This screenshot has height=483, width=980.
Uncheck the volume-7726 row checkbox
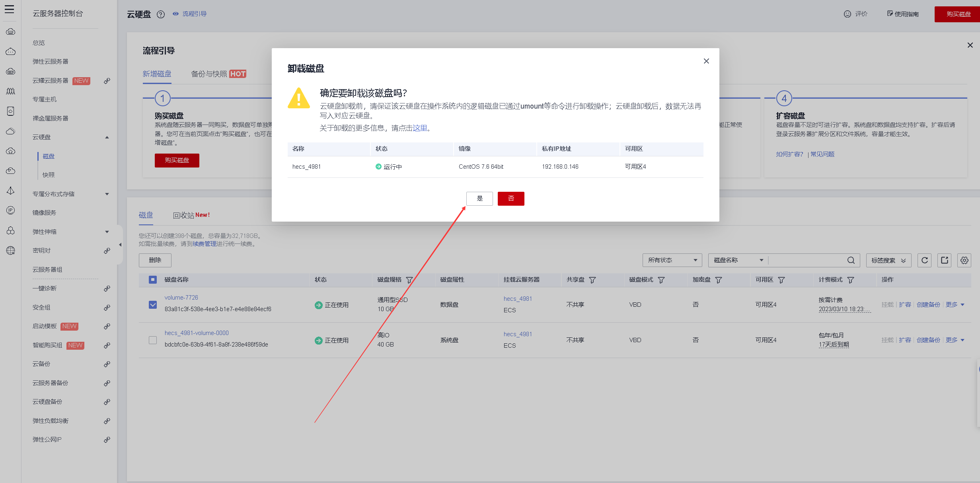153,305
